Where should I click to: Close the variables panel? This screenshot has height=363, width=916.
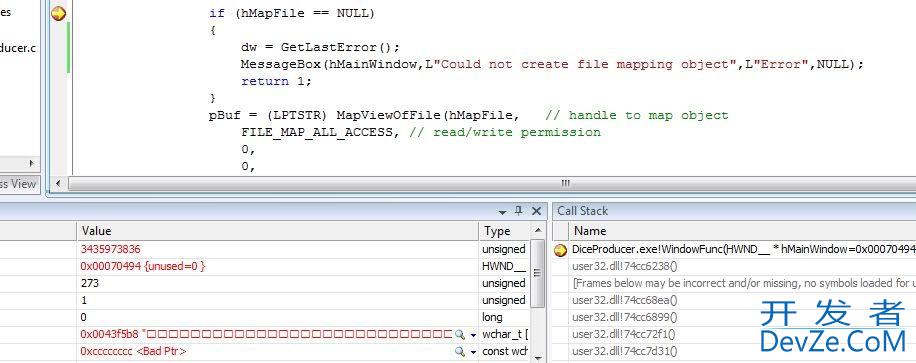point(536,212)
